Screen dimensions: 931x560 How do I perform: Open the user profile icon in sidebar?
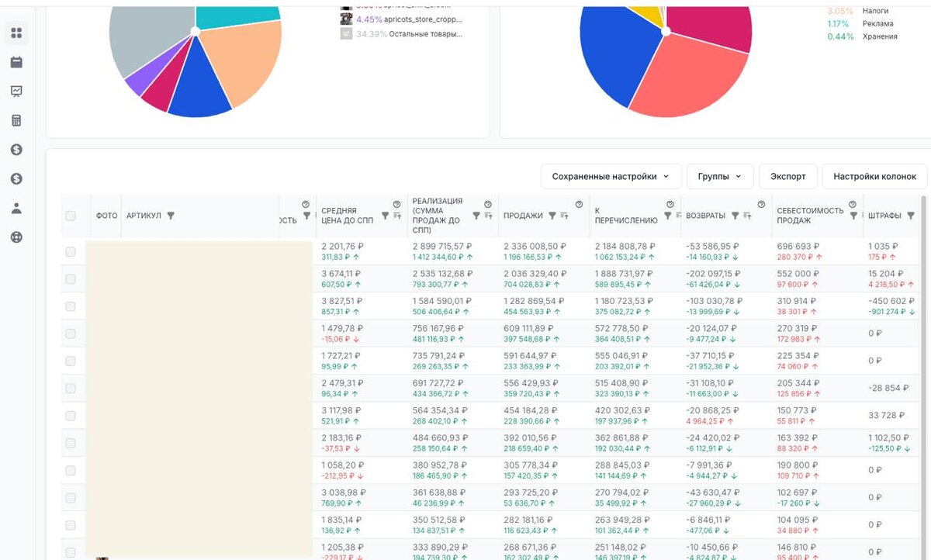coord(16,208)
